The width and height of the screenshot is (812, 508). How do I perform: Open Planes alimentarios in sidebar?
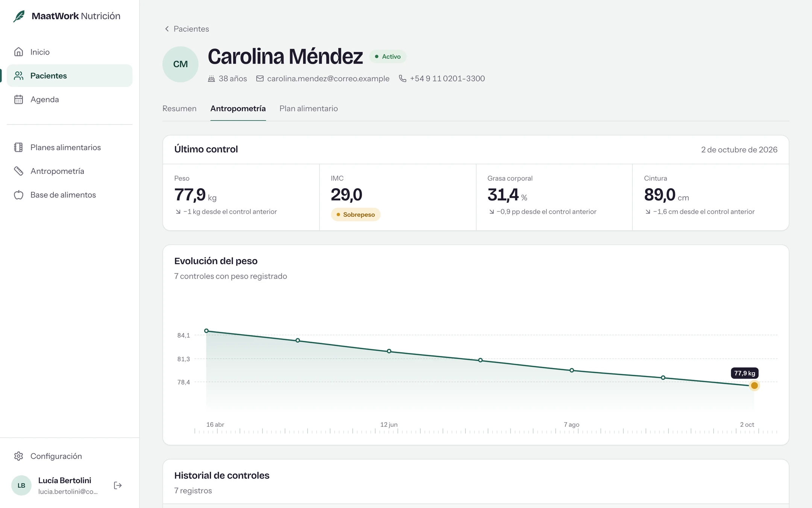click(70, 147)
